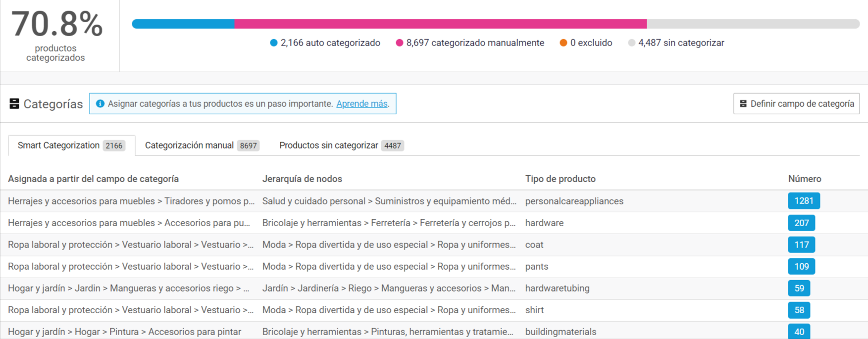
Task: Click the 70.8% productos categorizados figure
Action: click(56, 36)
